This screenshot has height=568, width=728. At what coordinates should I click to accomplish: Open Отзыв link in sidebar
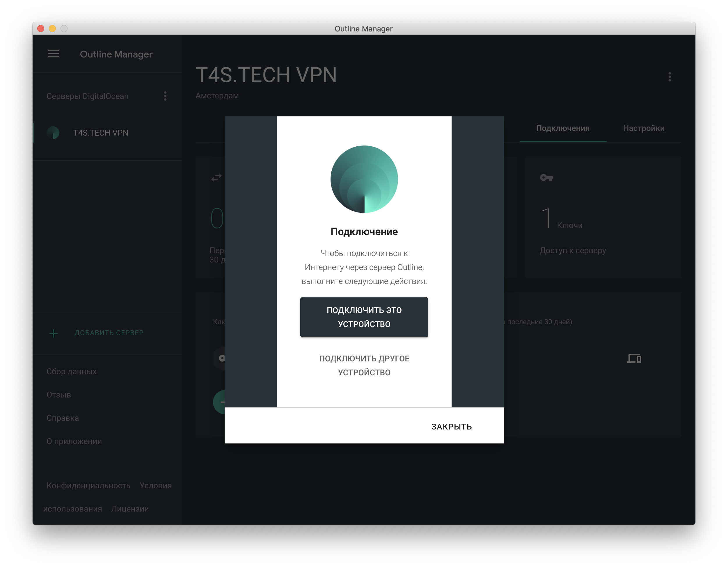pos(59,395)
